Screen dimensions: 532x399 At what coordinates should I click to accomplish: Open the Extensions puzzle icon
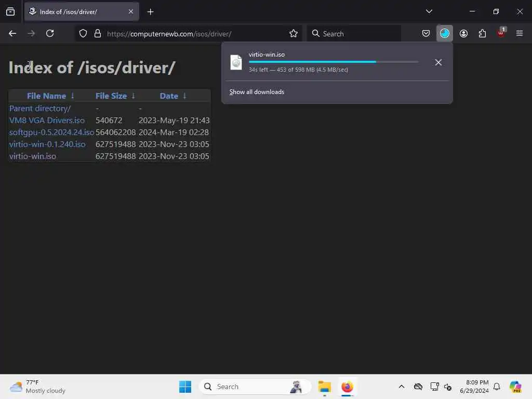coord(482,34)
